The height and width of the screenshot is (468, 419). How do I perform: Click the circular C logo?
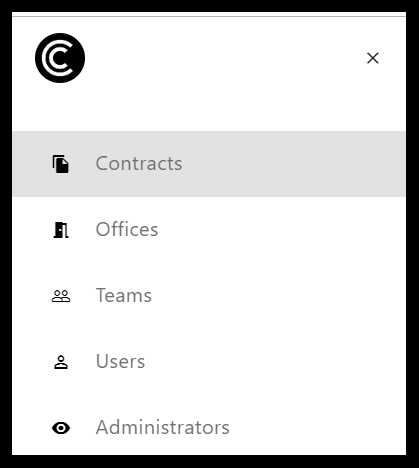[60, 58]
